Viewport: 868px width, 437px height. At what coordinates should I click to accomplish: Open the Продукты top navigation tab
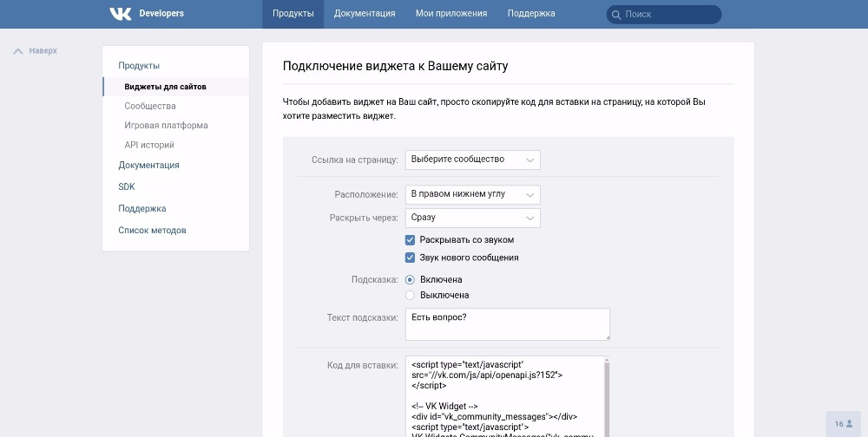[x=293, y=14]
